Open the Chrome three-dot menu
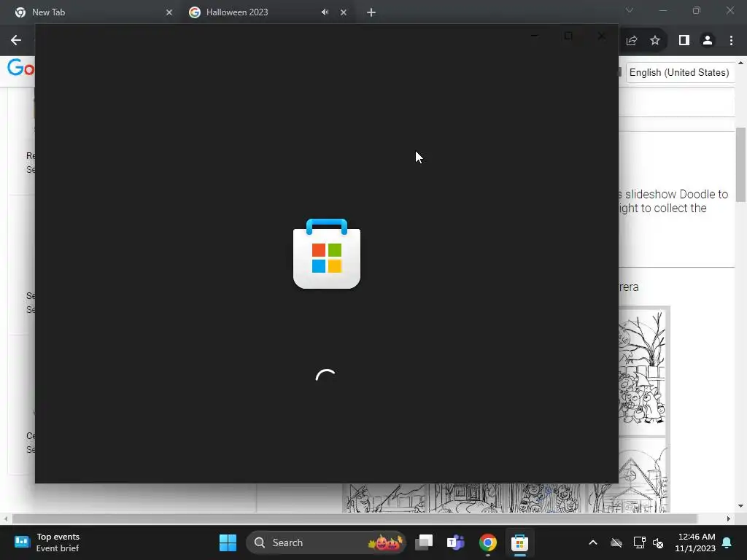Screen dimensions: 747x560 point(731,41)
